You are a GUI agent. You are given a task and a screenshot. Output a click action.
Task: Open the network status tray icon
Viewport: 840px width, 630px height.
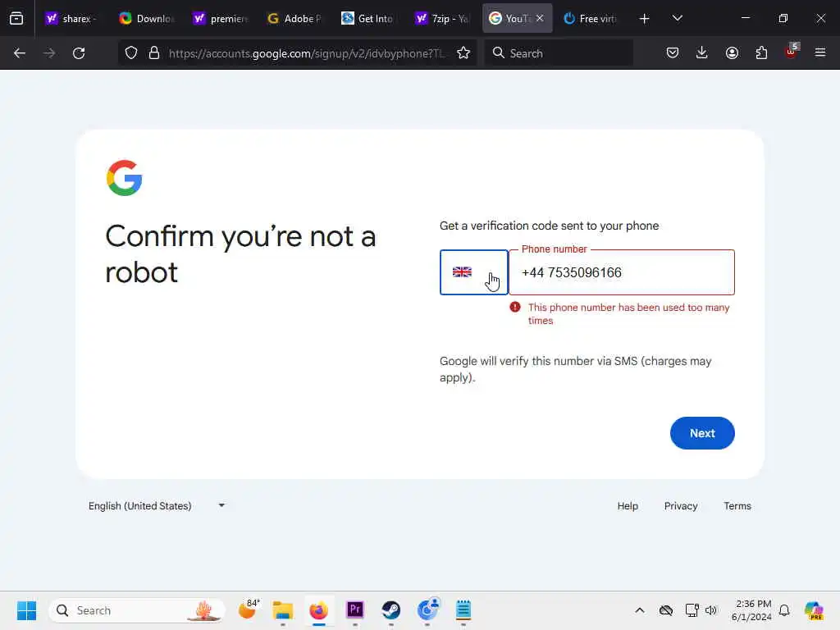[692, 610]
